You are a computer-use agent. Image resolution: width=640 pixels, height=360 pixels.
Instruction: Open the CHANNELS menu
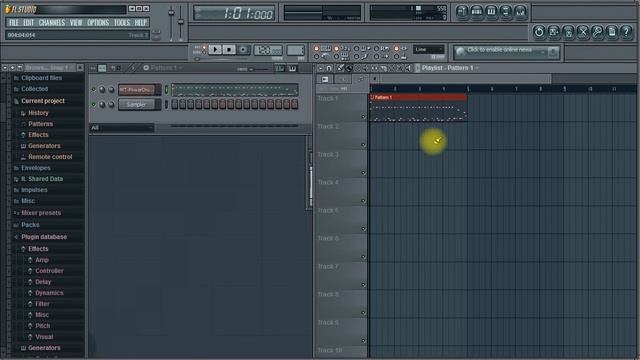52,22
